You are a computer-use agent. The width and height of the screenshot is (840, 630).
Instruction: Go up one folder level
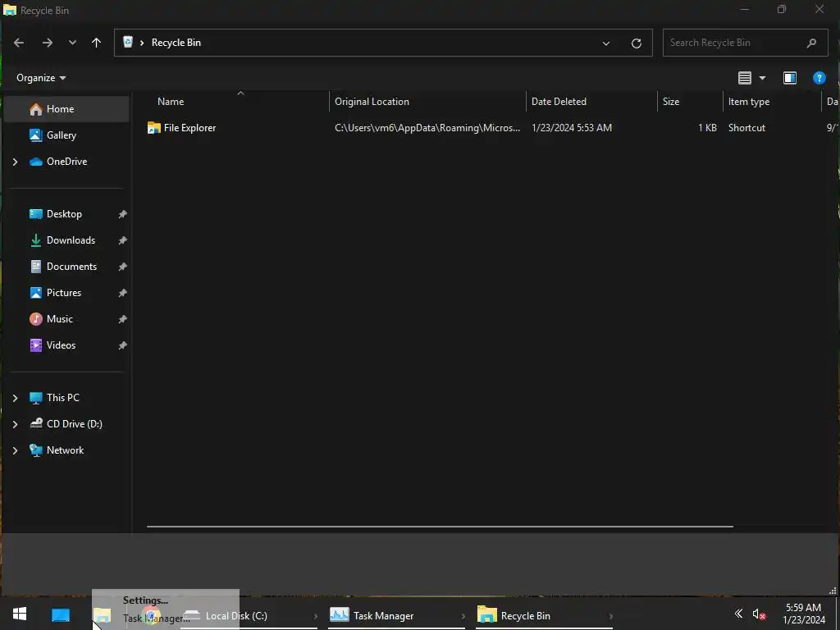[97, 43]
